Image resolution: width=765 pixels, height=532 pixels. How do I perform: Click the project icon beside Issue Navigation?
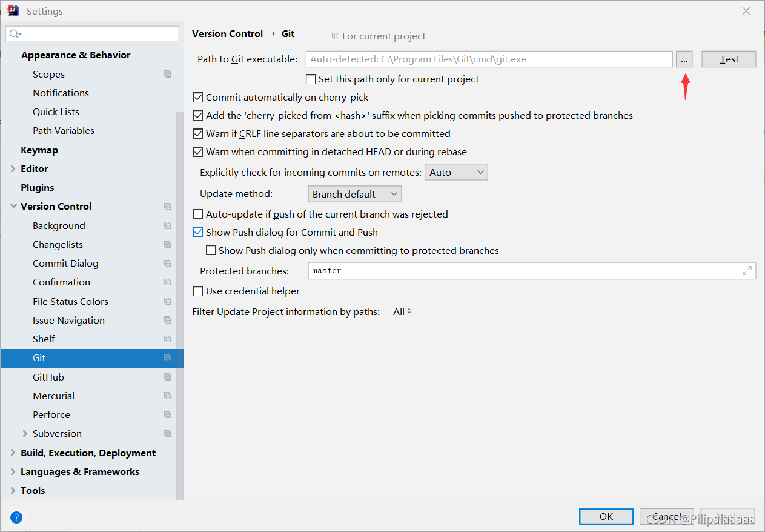pyautogui.click(x=168, y=320)
